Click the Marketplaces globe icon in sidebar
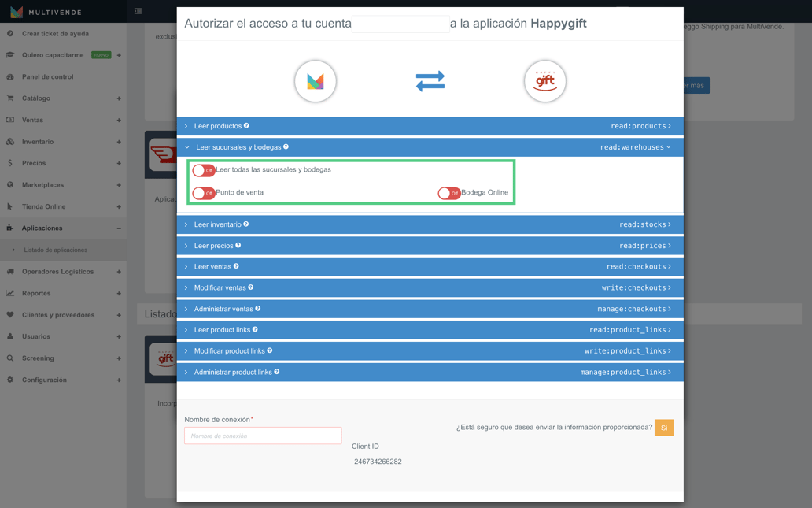The image size is (812, 508). click(x=10, y=184)
